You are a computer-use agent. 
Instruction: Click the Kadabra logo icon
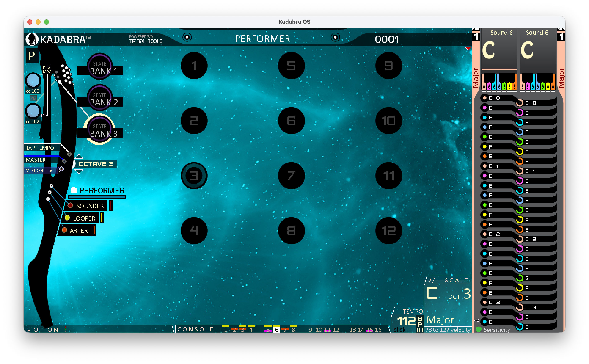coord(32,39)
